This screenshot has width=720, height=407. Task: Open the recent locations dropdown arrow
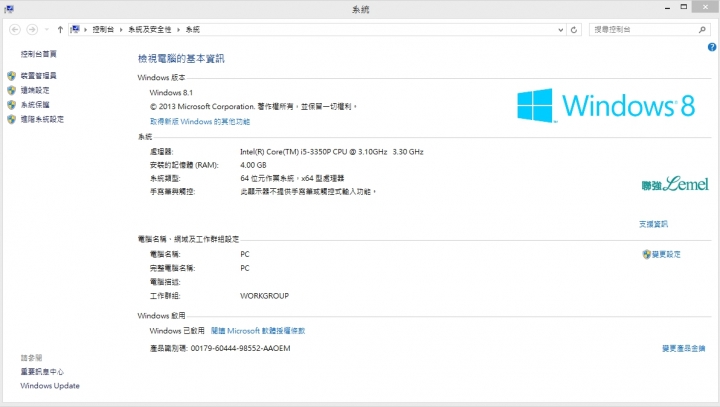coord(46,30)
